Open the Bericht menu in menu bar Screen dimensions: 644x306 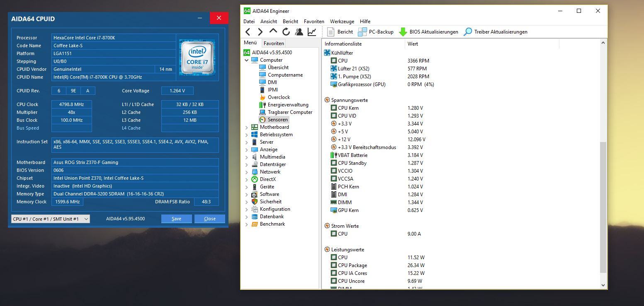pos(290,22)
